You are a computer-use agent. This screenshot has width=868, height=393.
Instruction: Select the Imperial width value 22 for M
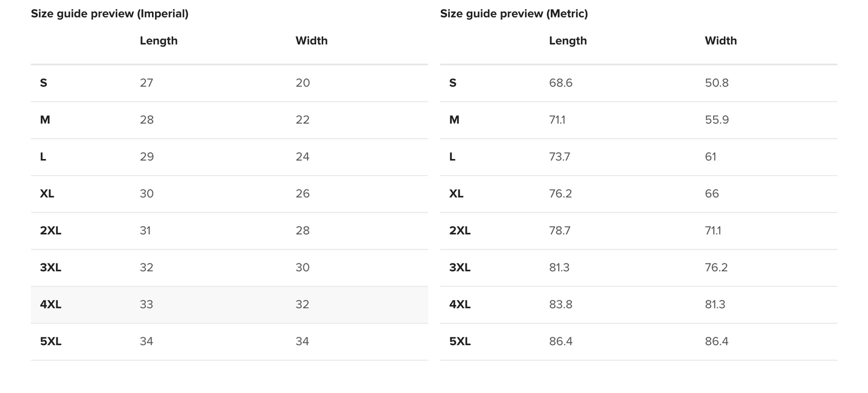point(303,120)
